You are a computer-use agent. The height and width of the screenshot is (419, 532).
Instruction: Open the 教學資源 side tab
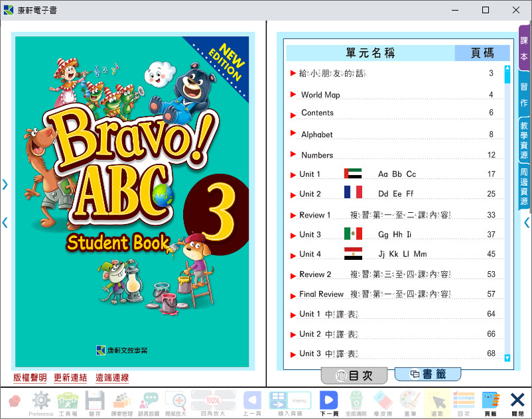point(524,140)
